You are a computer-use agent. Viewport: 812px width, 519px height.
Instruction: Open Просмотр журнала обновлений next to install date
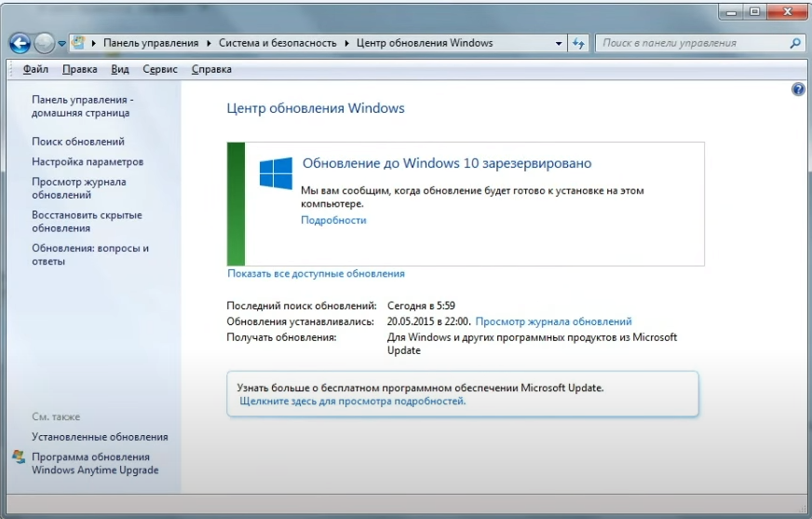553,321
